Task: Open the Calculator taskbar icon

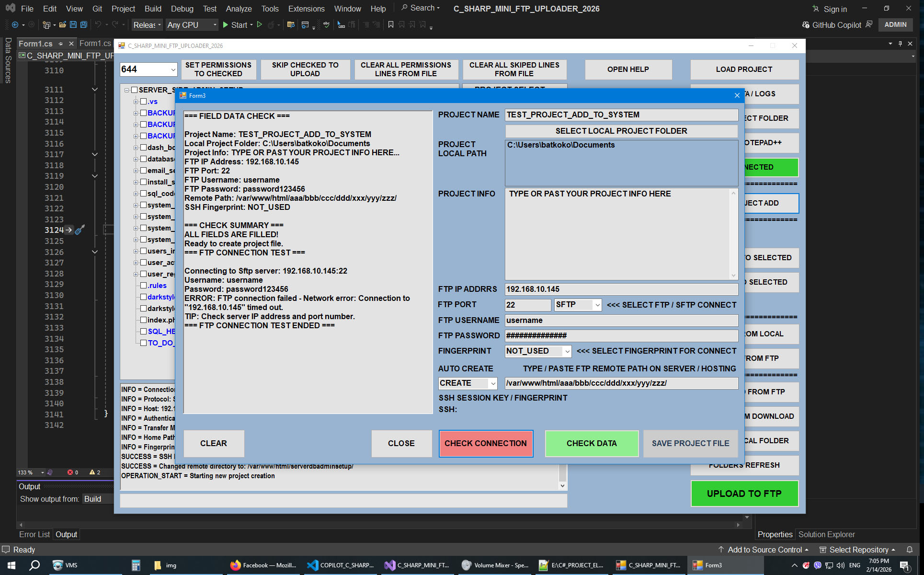Action: tap(136, 565)
